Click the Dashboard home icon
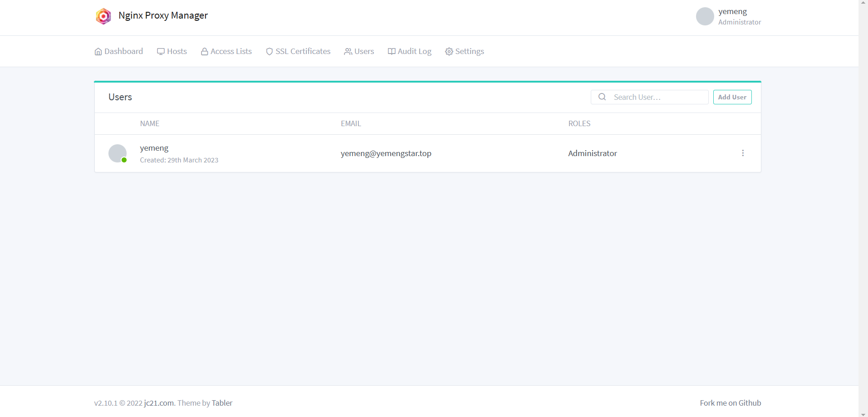Viewport: 868px width, 417px height. pos(98,52)
